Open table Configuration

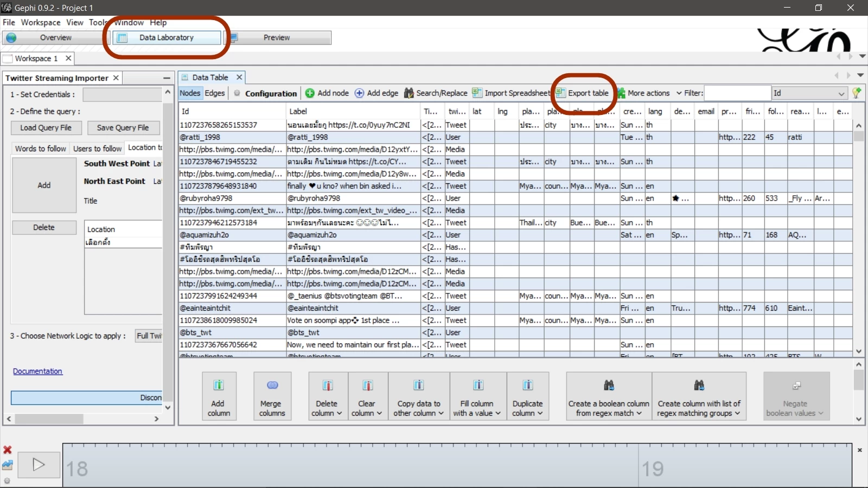point(266,93)
